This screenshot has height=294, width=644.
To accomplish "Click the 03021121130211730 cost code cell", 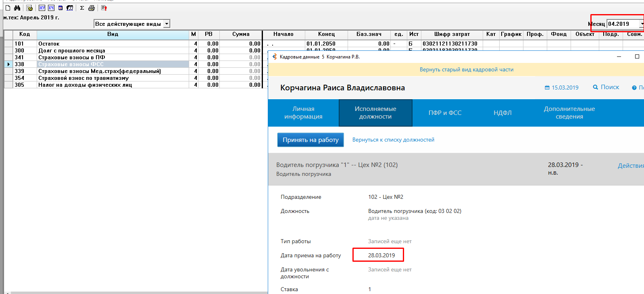I will tap(452, 44).
